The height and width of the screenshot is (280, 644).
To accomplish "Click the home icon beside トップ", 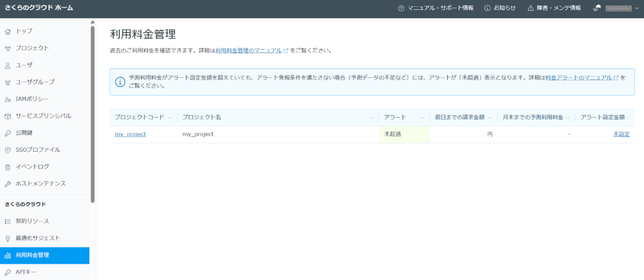I will [8, 31].
